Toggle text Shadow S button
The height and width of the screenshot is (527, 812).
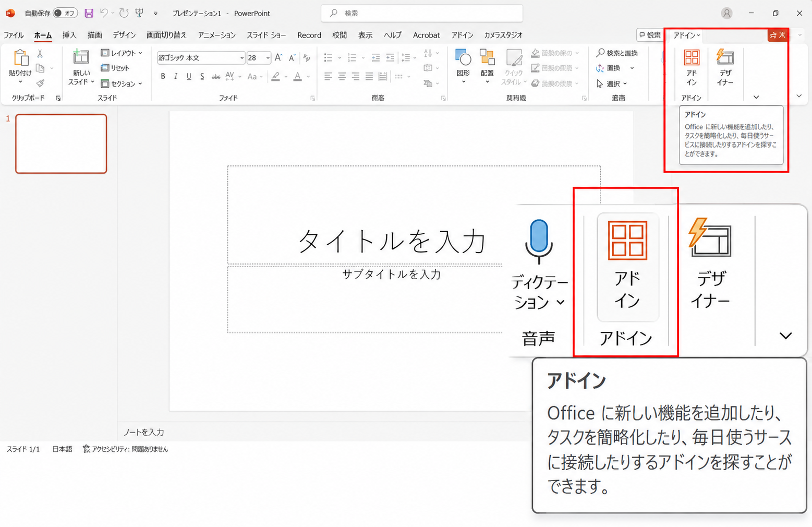pyautogui.click(x=202, y=77)
